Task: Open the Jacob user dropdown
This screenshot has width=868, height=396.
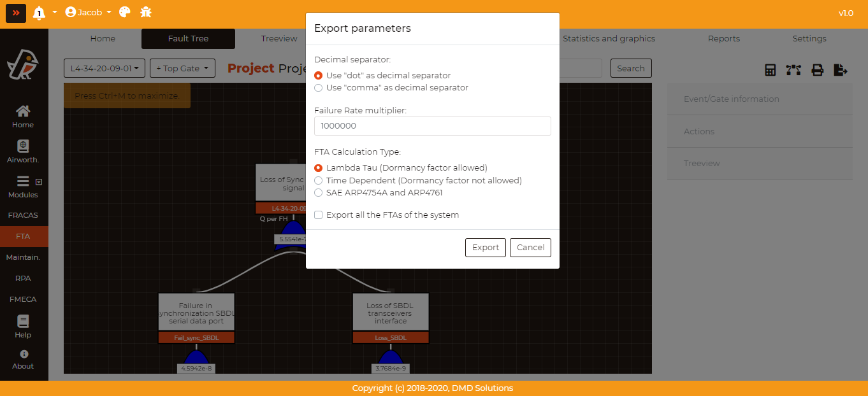Action: 89,12
